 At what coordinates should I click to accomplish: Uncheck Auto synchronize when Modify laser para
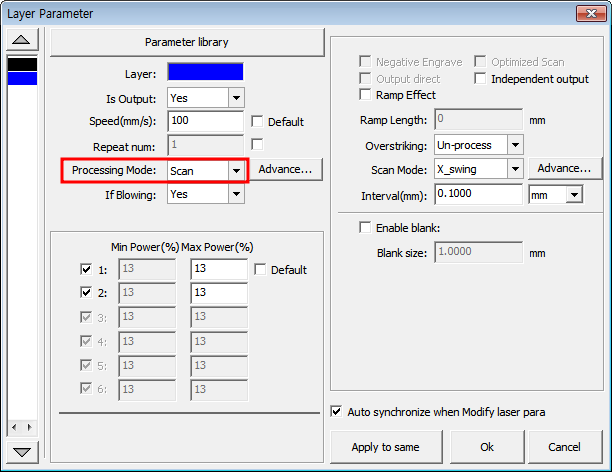[x=336, y=411]
